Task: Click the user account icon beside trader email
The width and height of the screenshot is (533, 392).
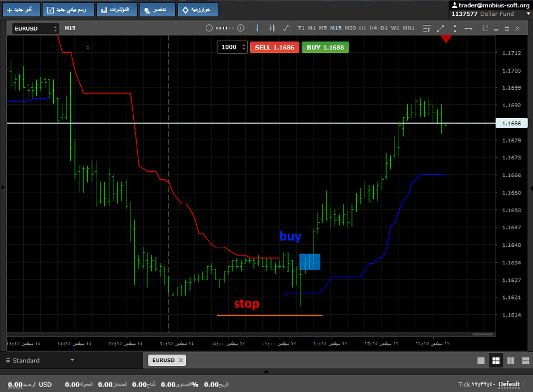Action: coord(454,5)
